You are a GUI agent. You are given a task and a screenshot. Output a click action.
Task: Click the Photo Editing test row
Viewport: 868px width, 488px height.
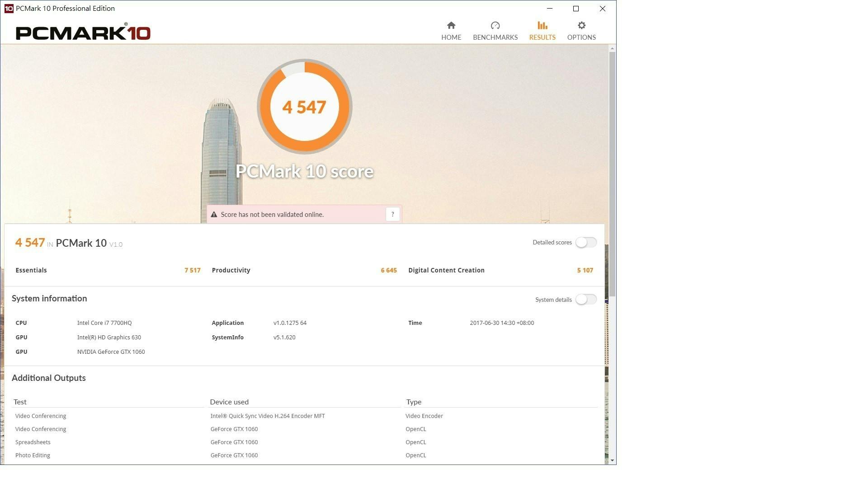pyautogui.click(x=33, y=455)
